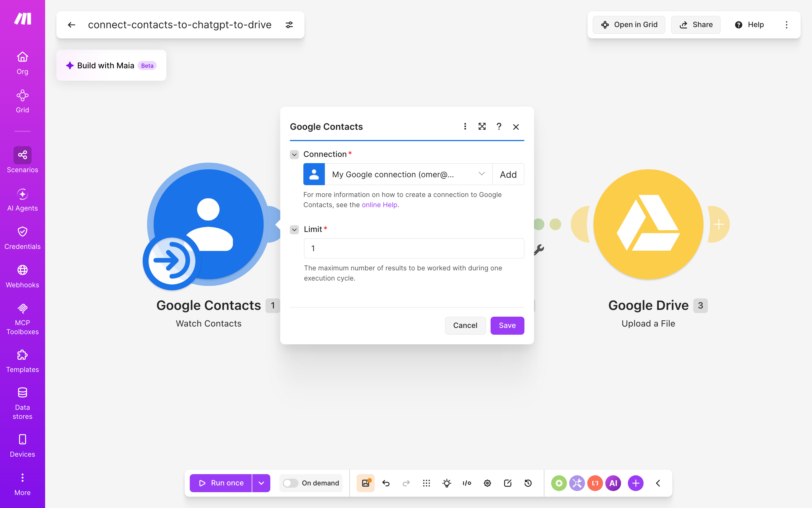The image size is (812, 508).
Task: Open Google Contacts dialog more options menu
Action: click(465, 126)
